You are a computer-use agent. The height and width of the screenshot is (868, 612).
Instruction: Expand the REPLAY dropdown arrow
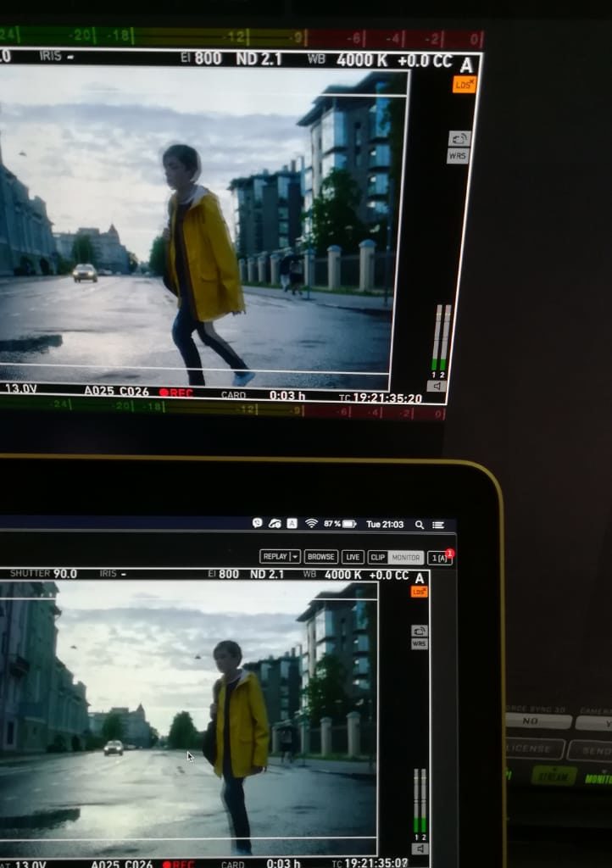[295, 557]
